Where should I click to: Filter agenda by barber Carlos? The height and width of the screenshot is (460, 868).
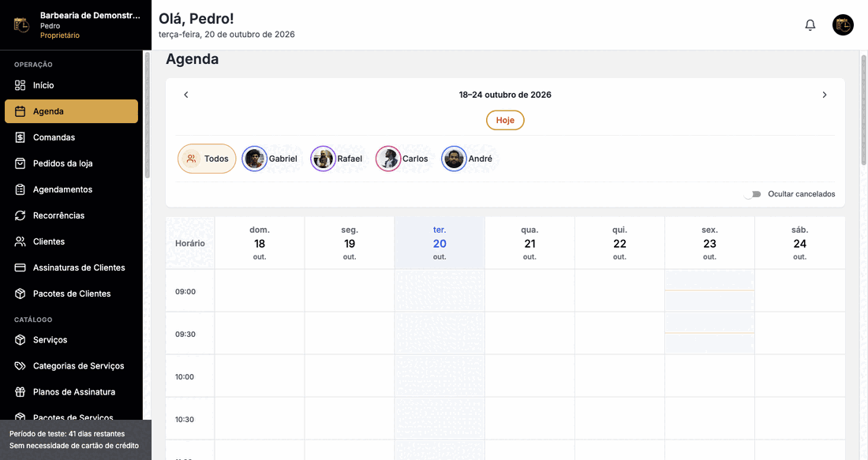coord(402,159)
